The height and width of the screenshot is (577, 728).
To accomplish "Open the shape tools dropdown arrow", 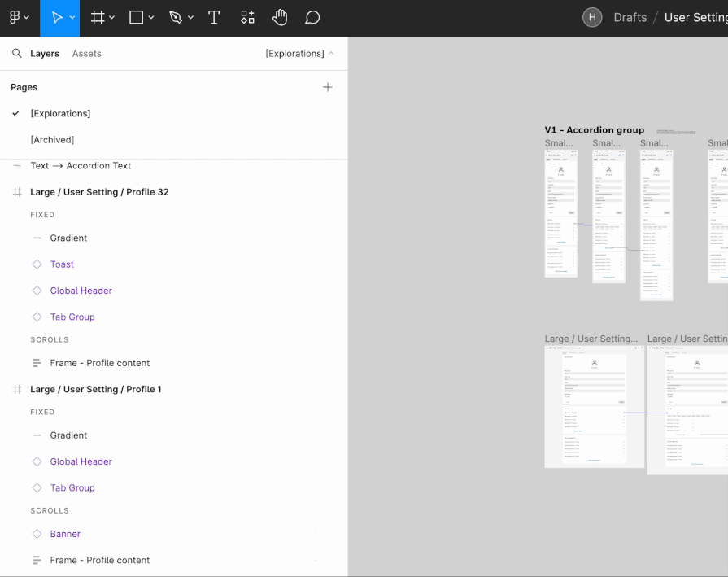I will [x=151, y=18].
